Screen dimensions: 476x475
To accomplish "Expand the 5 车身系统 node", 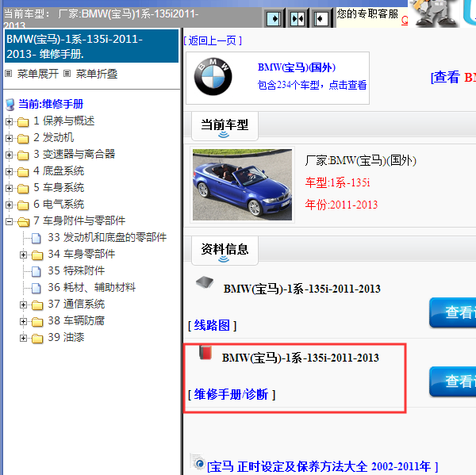I will click(x=9, y=189).
